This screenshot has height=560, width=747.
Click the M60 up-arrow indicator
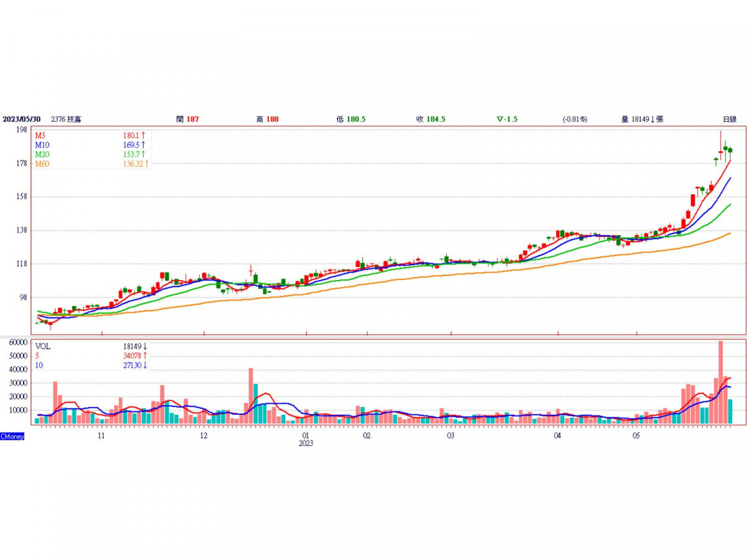tap(147, 164)
